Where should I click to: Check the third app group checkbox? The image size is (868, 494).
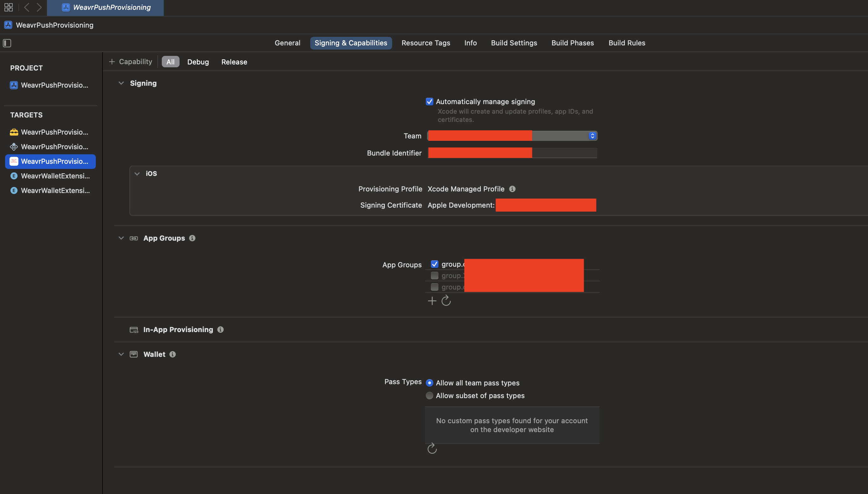[434, 287]
